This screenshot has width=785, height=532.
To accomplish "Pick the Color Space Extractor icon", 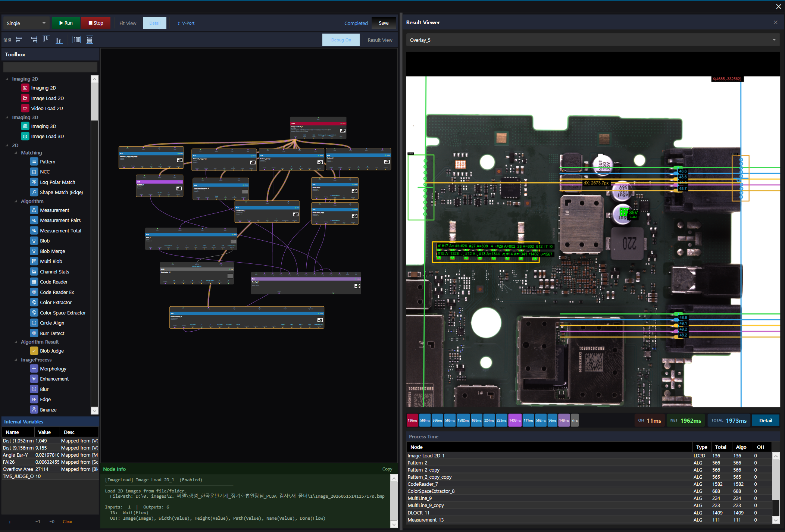I will [34, 313].
